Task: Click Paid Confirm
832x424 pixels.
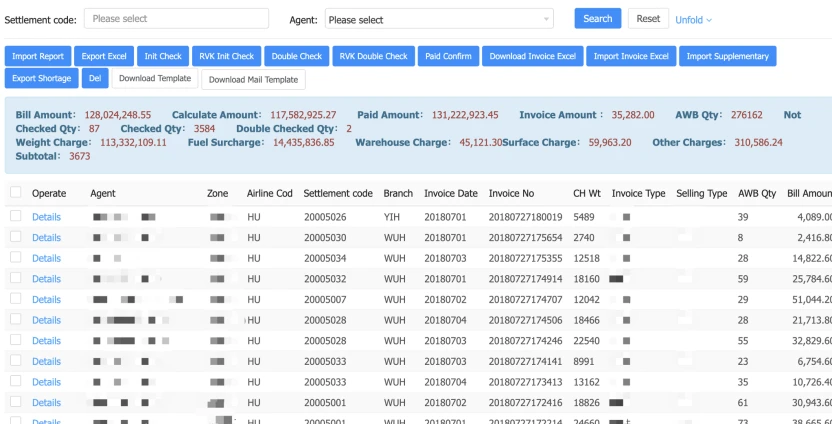Action: click(x=448, y=56)
